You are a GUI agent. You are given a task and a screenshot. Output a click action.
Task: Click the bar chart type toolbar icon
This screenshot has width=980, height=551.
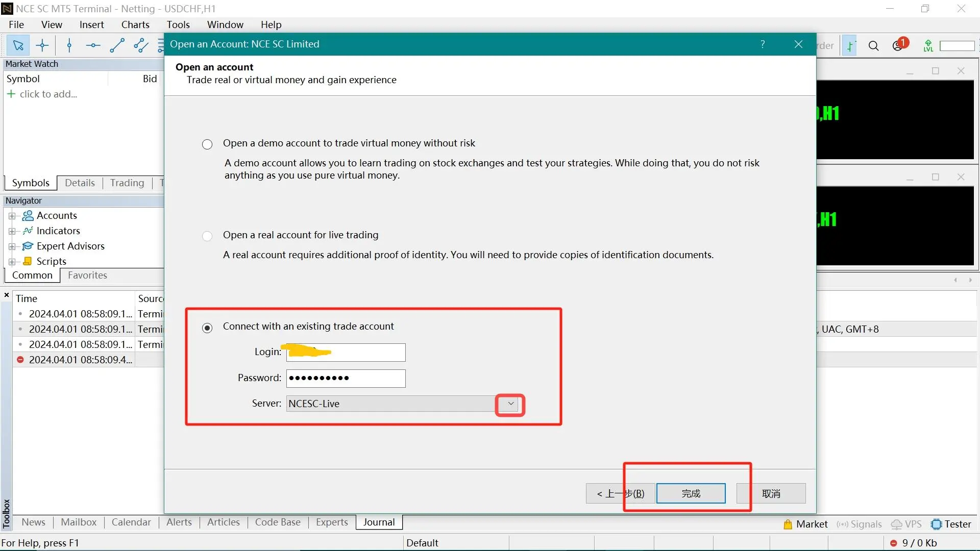coord(850,46)
